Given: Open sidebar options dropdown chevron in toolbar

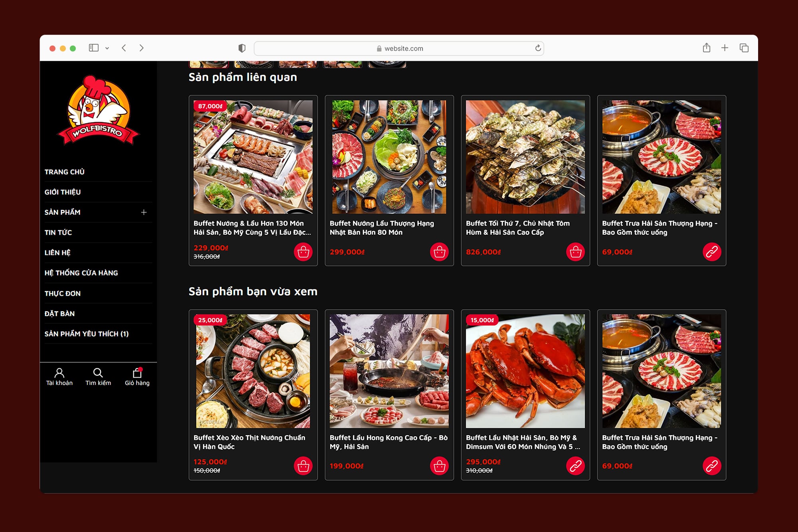Looking at the screenshot, I should pyautogui.click(x=107, y=48).
